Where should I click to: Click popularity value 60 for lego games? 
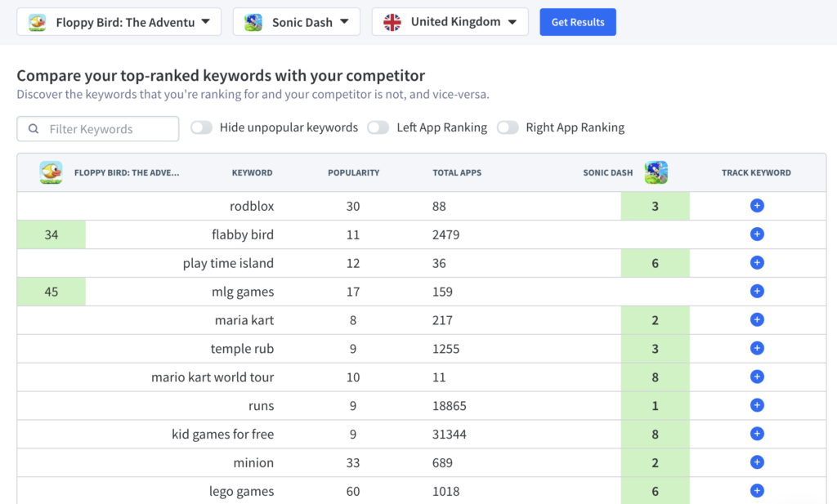353,492
